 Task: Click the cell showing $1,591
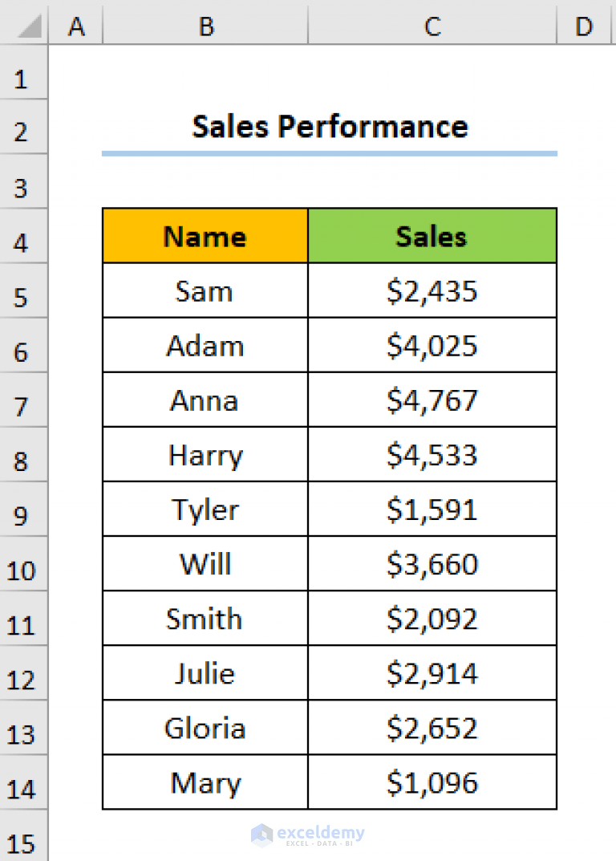click(x=432, y=510)
